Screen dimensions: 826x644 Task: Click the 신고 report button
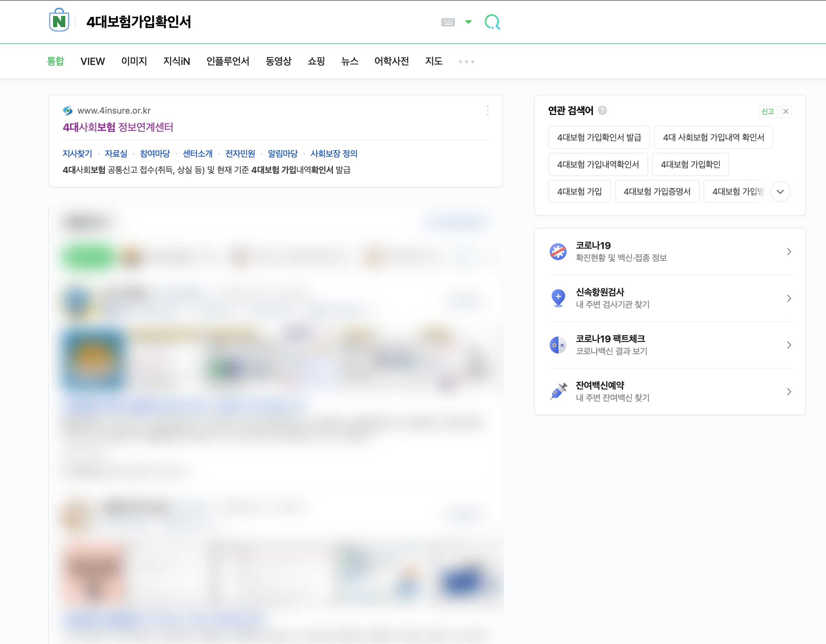click(x=768, y=111)
